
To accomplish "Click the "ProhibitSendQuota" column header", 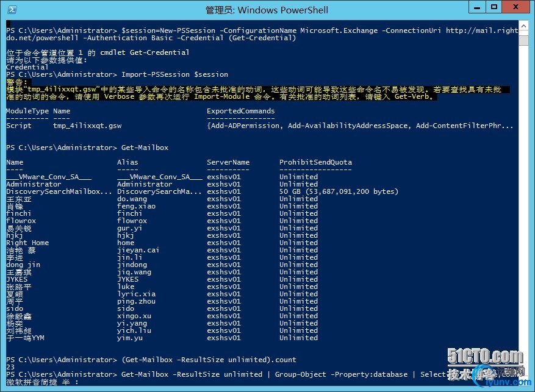I will (315, 162).
